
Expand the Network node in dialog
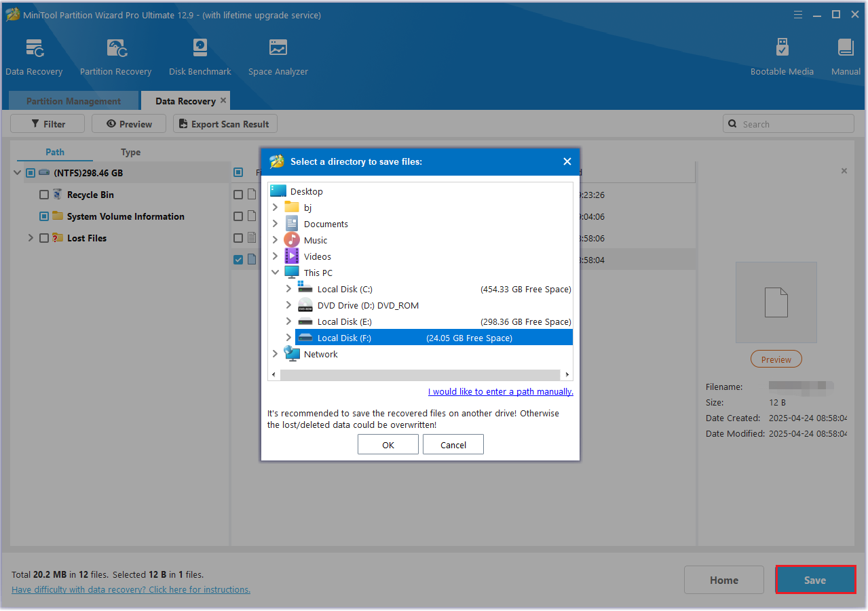(275, 354)
